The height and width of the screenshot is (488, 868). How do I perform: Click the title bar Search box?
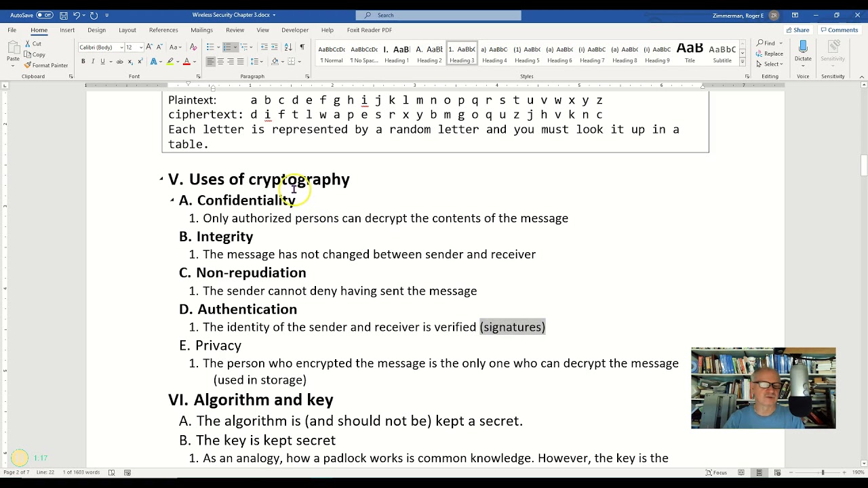point(438,15)
